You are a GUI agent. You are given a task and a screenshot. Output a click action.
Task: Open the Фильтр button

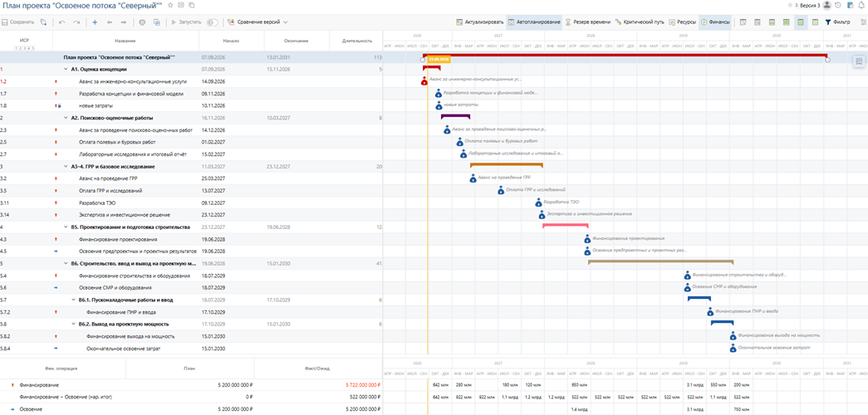click(x=837, y=22)
